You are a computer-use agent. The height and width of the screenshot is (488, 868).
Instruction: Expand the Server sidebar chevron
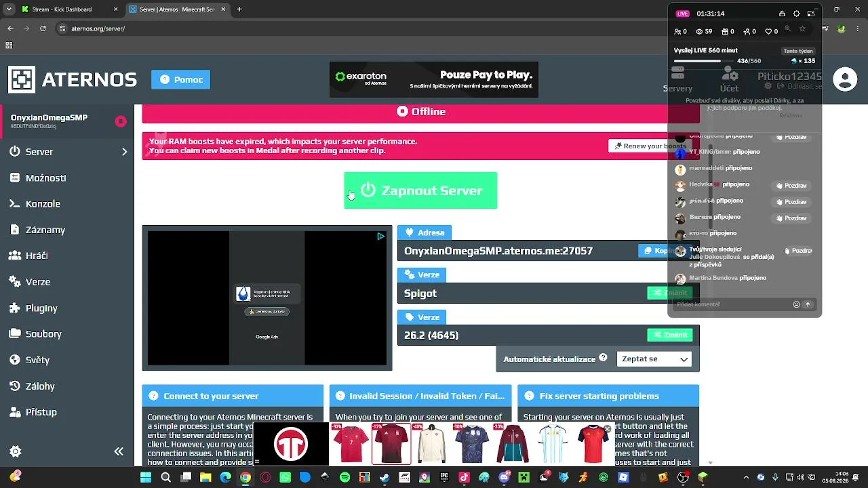(124, 152)
